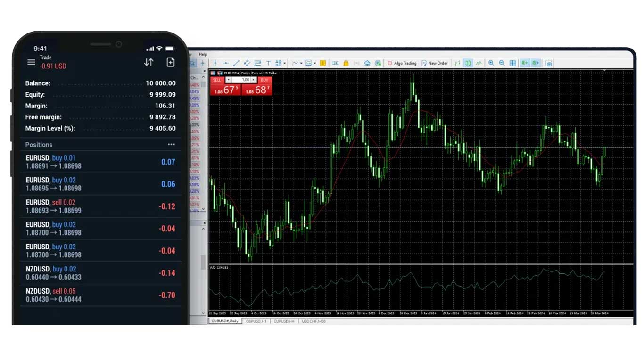Click the BUY button at price 1.08687
This screenshot has width=644, height=362.
tap(259, 90)
